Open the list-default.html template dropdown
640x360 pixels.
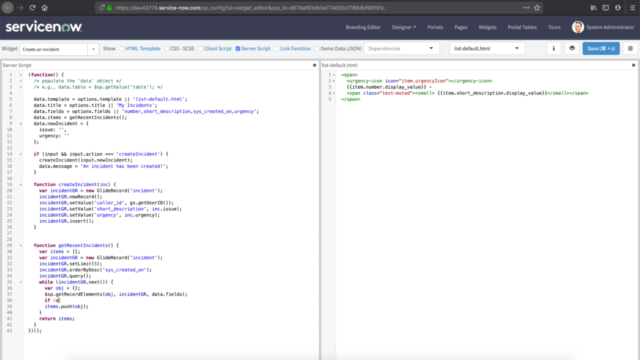(x=487, y=49)
